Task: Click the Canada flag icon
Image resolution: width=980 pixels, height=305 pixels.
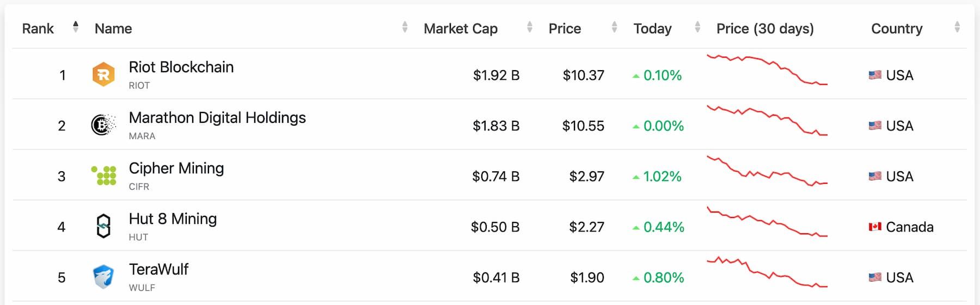Action: 875,227
